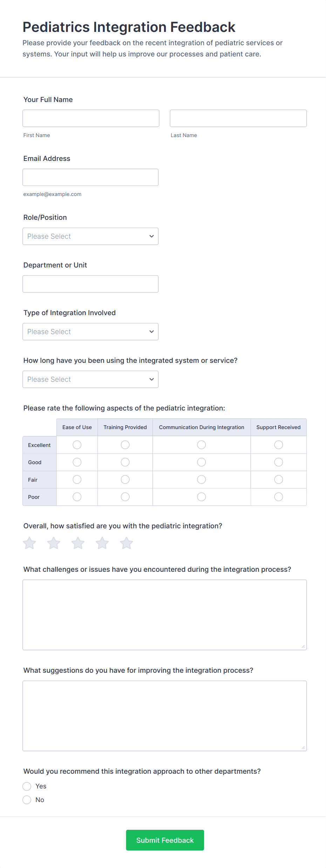Rate satisfaction with the third star
Image resolution: width=326 pixels, height=868 pixels.
78,543
